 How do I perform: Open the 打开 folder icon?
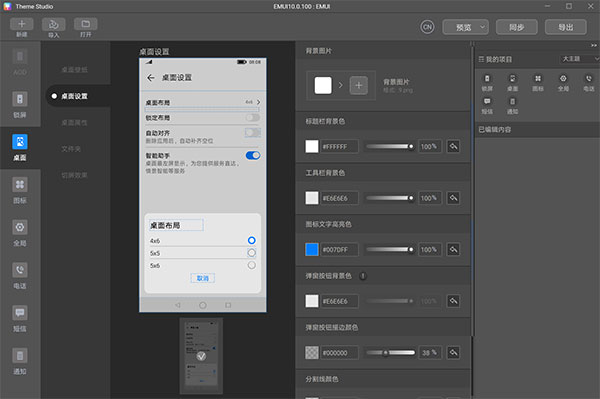(86, 24)
